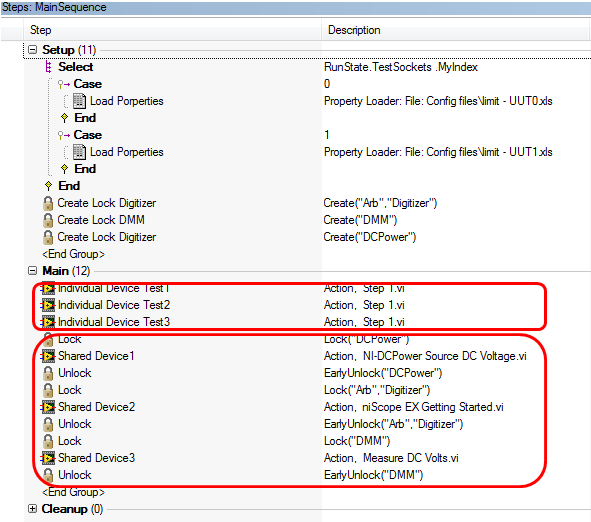Click the LabVIEW icon of Shared Device3
The height and width of the screenshot is (522, 591).
pos(48,458)
